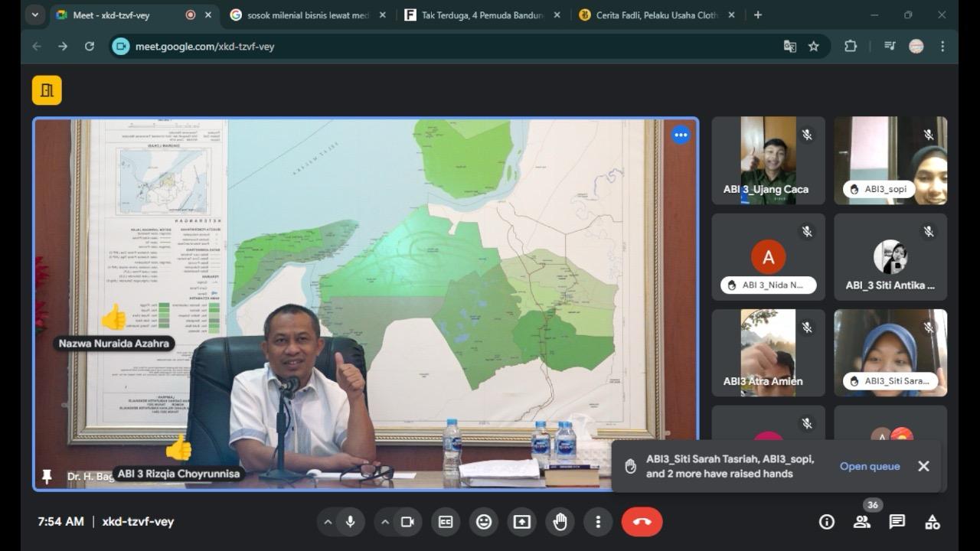Screen dimensions: 980x551
Task: Open meeting details info icon
Action: point(827,522)
